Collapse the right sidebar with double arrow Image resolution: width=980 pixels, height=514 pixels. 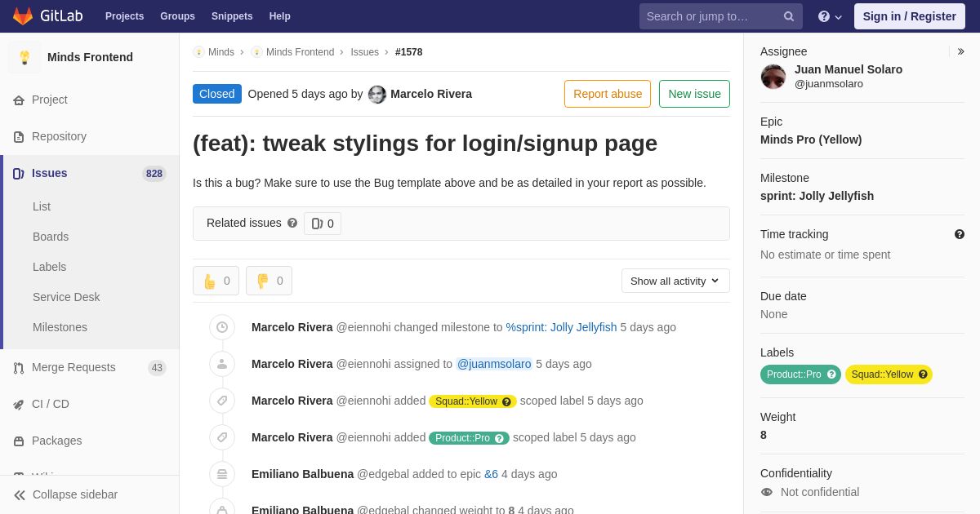tap(960, 51)
